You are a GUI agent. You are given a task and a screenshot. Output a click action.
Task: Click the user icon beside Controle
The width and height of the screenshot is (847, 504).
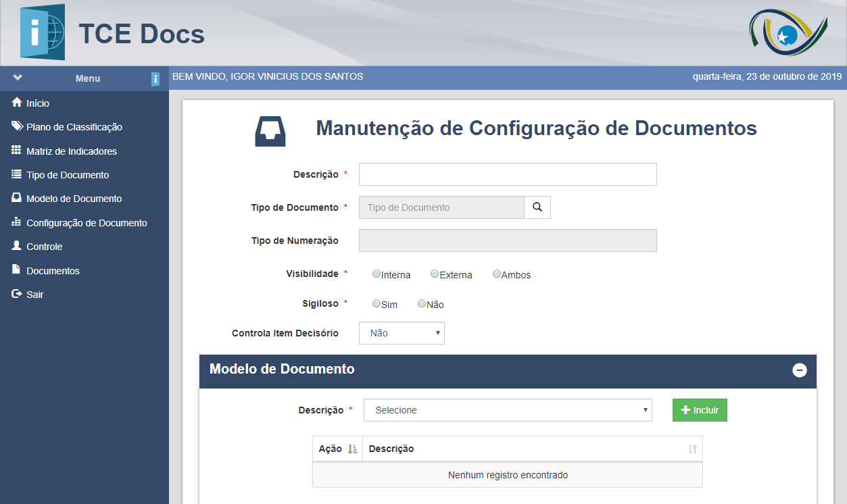(17, 246)
